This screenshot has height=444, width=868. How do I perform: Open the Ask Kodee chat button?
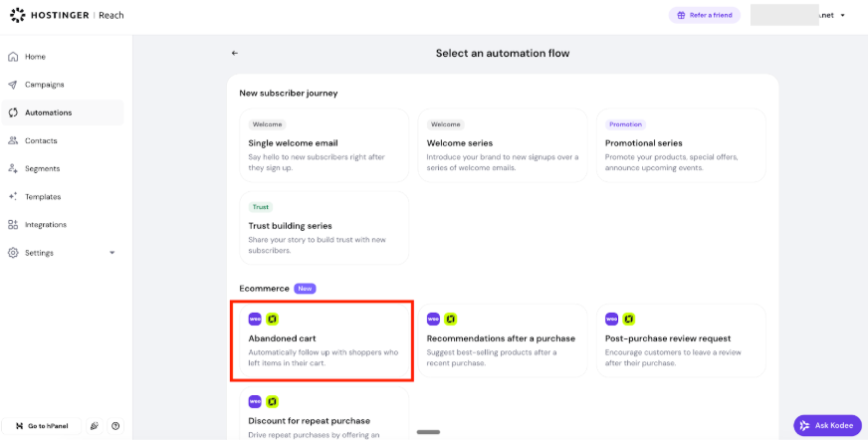click(x=827, y=425)
